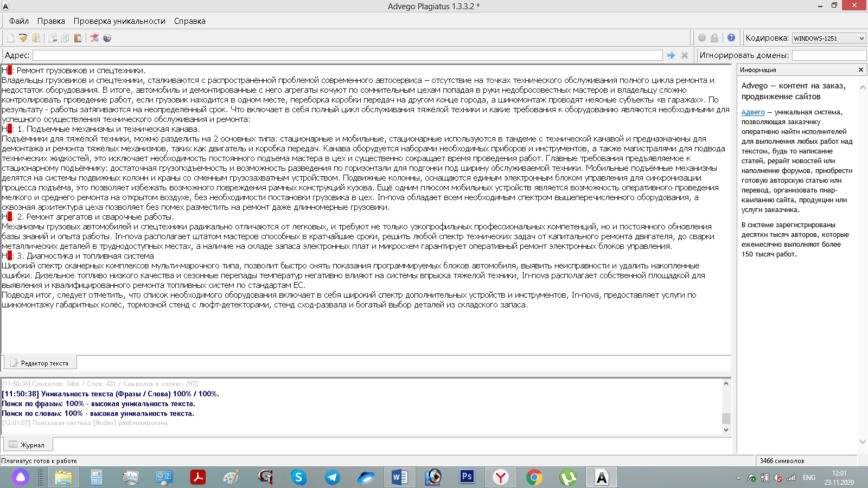Click the log panel scrollbar thumb
The image size is (868, 488).
[726, 418]
